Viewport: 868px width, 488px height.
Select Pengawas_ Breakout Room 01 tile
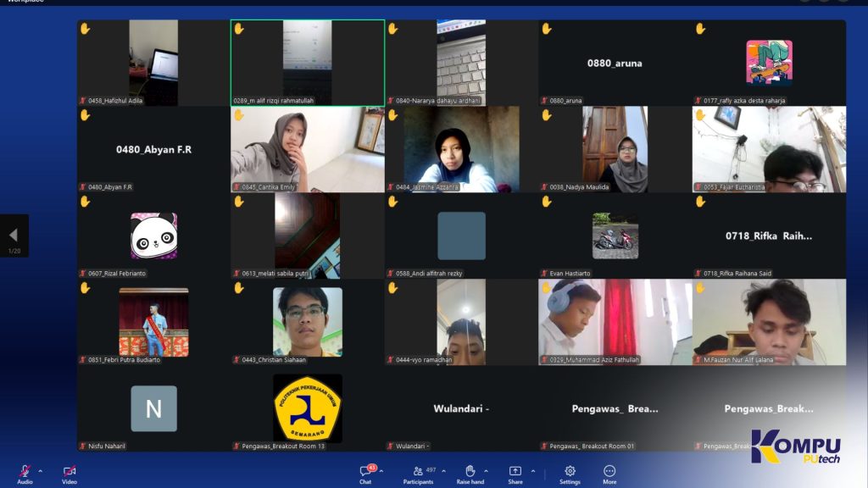pos(615,408)
